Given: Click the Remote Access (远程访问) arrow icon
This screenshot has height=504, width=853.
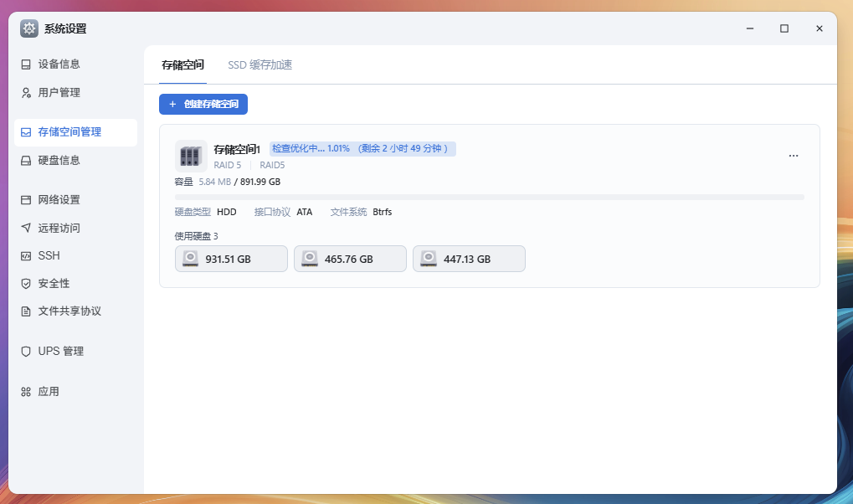Looking at the screenshot, I should 26,229.
